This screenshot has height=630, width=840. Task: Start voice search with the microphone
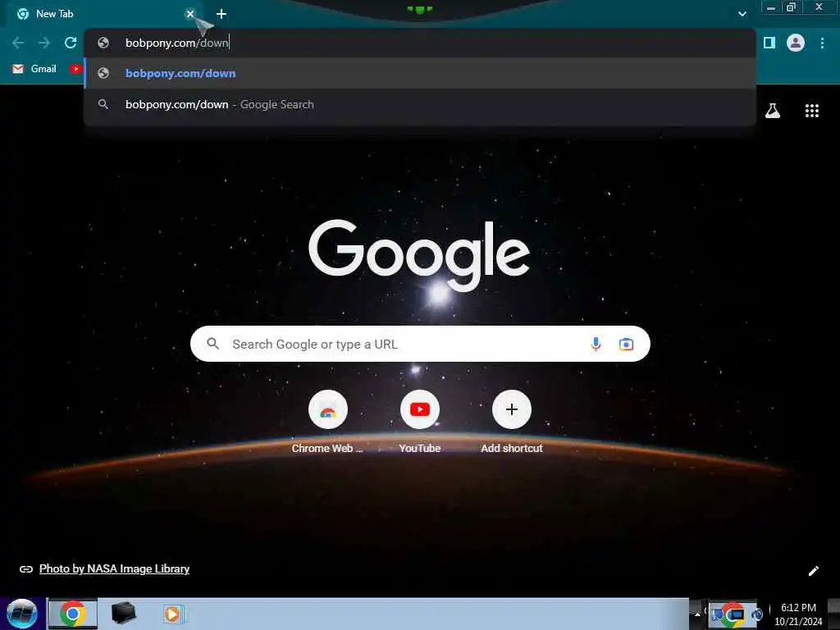(x=596, y=344)
